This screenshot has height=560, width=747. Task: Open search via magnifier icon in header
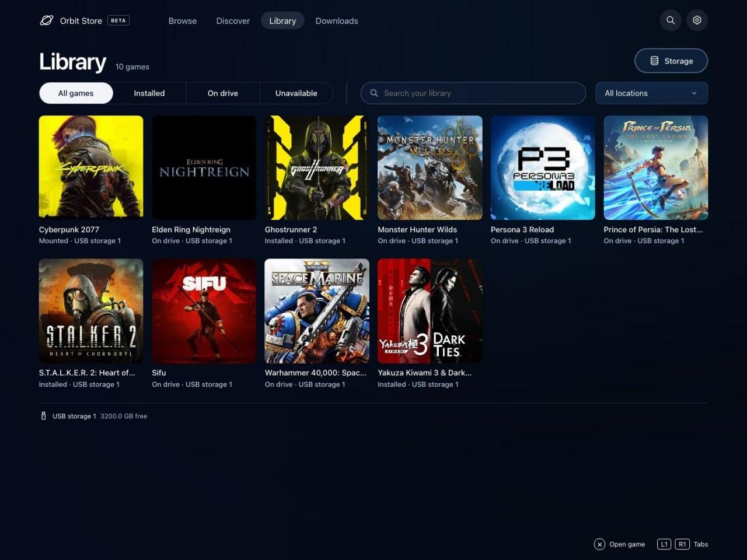click(671, 20)
